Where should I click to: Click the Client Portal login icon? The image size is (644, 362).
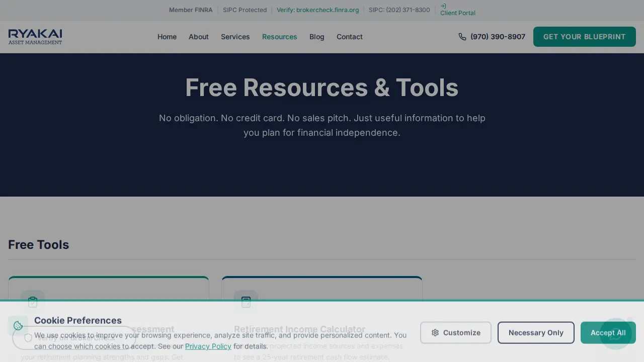pos(443,6)
